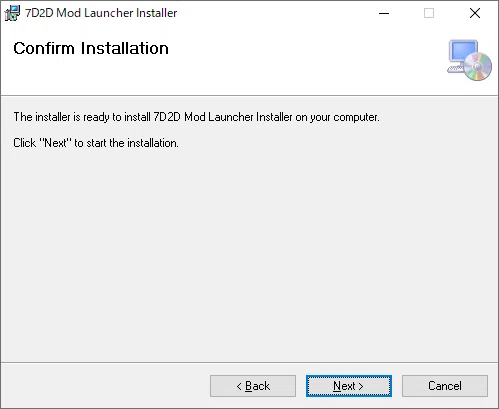Cancel the installation
The image size is (499, 409).
coord(445,386)
